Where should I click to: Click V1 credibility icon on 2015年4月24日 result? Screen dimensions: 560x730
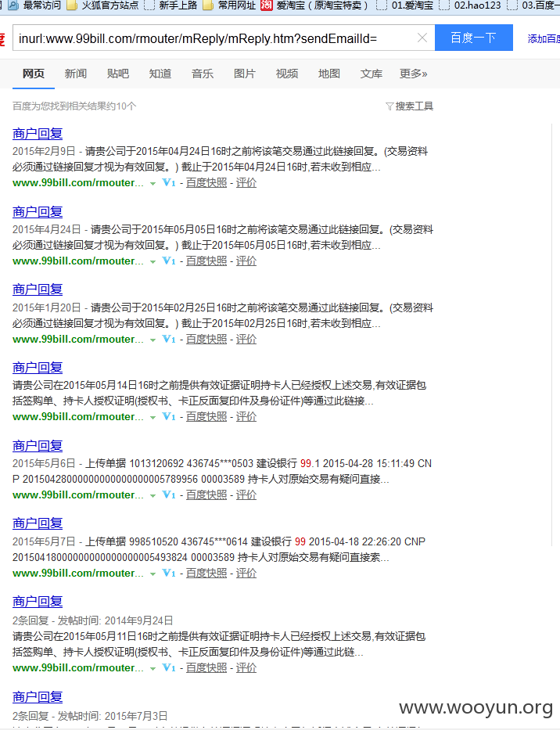click(168, 261)
